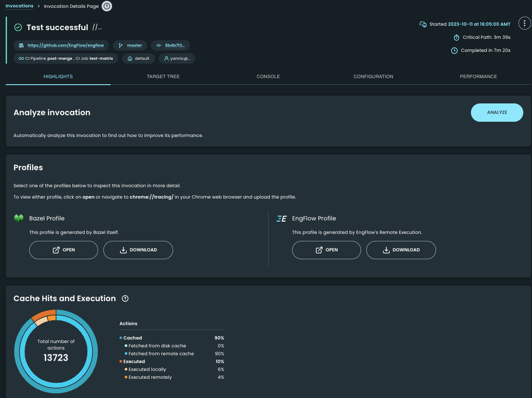Open the EngFlow Profile
532x398 pixels.
[327, 250]
